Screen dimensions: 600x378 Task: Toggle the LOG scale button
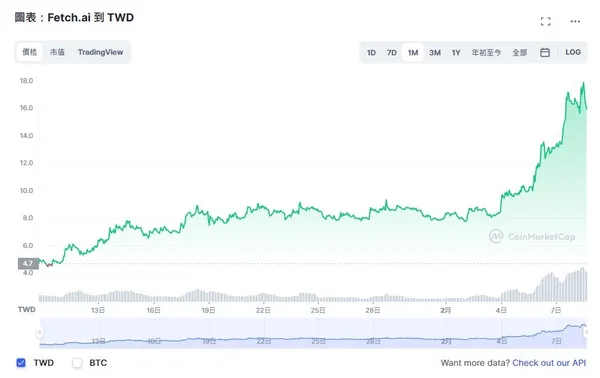[x=573, y=52]
